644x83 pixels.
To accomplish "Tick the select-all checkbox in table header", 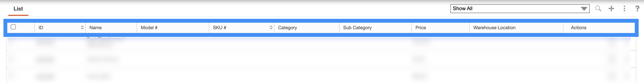I will pos(13,27).
